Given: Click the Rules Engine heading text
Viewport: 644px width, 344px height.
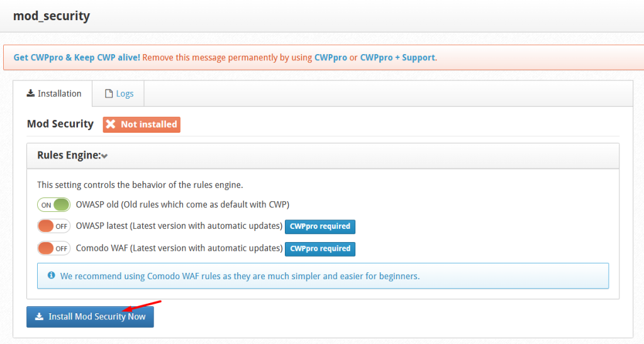Looking at the screenshot, I should pos(69,155).
